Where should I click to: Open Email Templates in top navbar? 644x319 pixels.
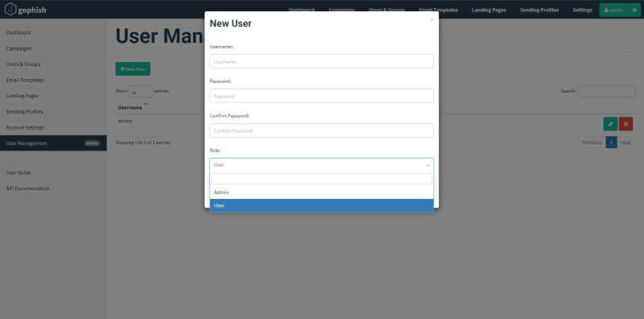tap(438, 10)
